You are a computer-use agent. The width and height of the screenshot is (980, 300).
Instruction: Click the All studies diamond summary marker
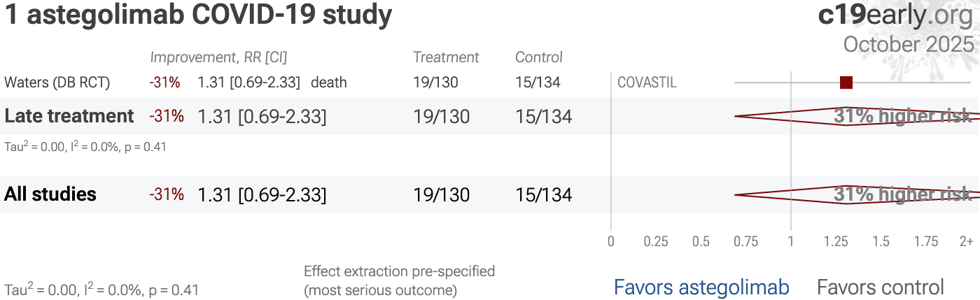(x=847, y=194)
